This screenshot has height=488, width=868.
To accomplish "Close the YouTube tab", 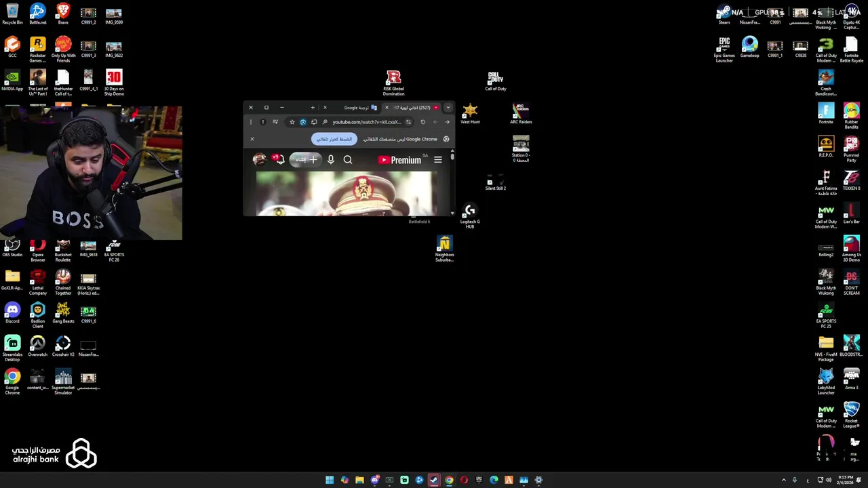I will [x=387, y=107].
